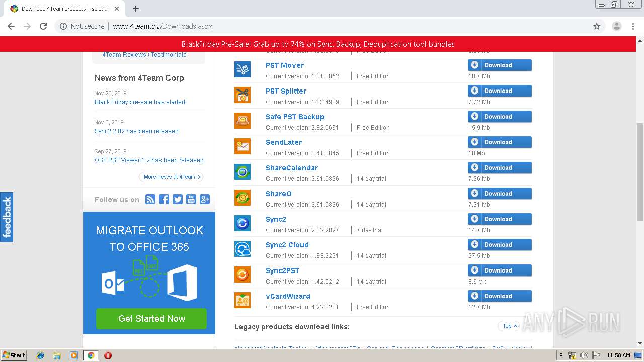Open the PST Mover product link
Viewport: 644px width, 362px height.
[x=285, y=65]
